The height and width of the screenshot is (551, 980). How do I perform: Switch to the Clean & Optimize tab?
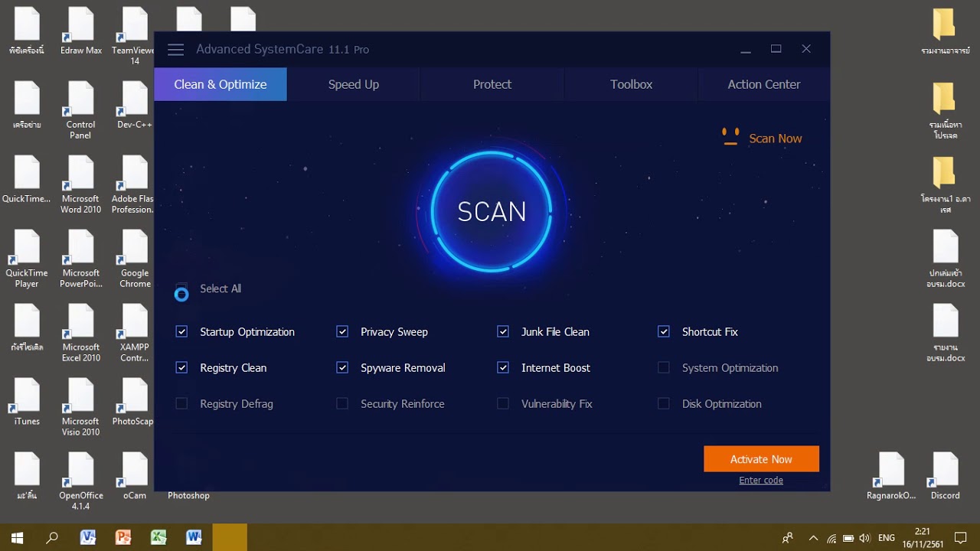coord(220,84)
